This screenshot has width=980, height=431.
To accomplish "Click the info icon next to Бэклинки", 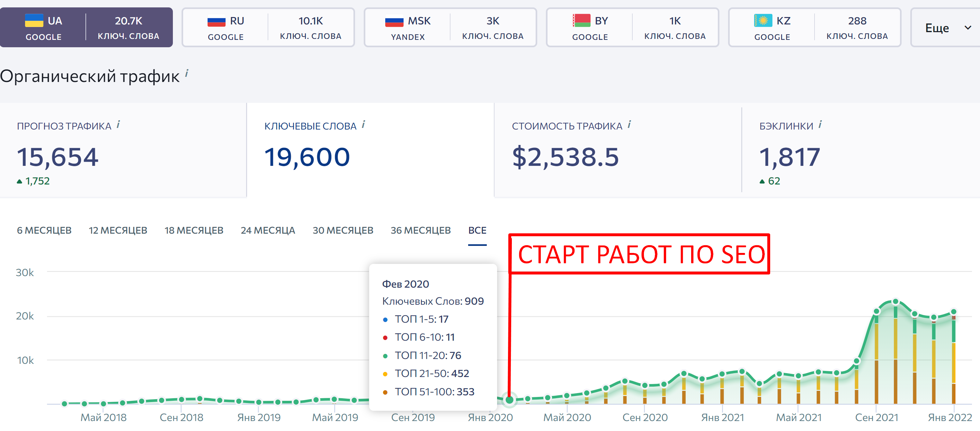I will tap(820, 124).
